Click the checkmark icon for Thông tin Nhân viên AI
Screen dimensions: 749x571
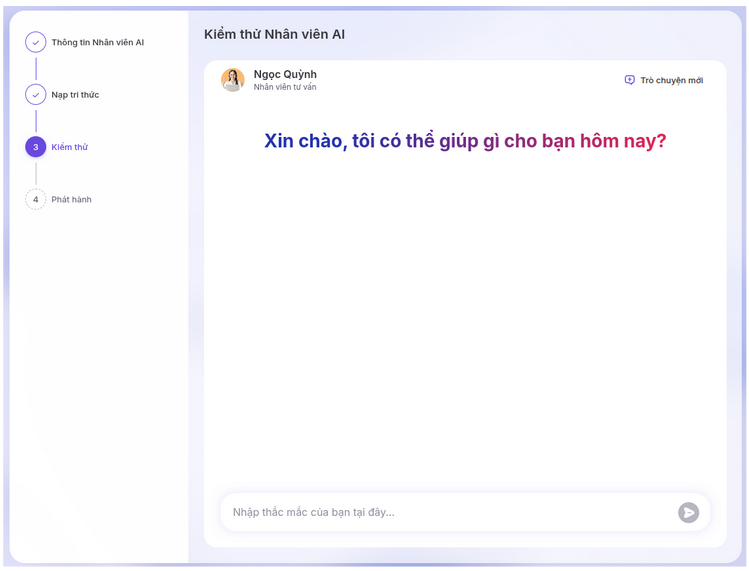36,42
